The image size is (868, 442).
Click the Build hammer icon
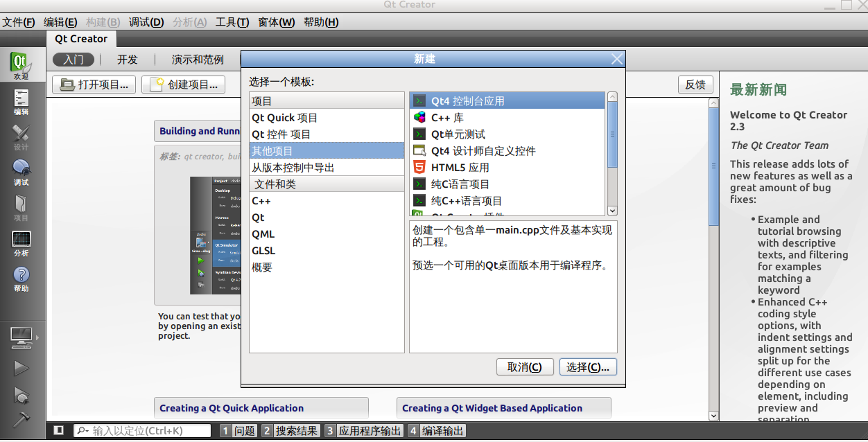tap(21, 419)
